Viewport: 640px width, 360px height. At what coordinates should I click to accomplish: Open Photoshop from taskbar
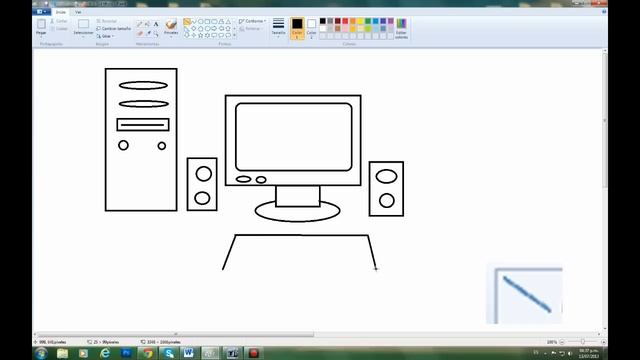click(126, 353)
